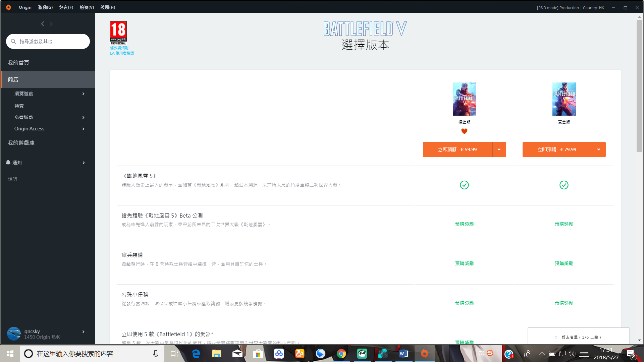Go back with the left arrow

(x=43, y=24)
